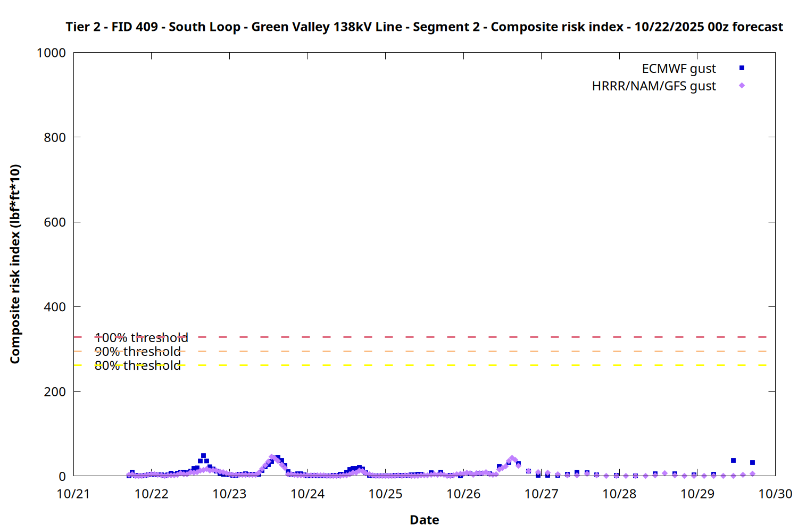Select the 10/21 x-axis tick label

click(x=73, y=494)
